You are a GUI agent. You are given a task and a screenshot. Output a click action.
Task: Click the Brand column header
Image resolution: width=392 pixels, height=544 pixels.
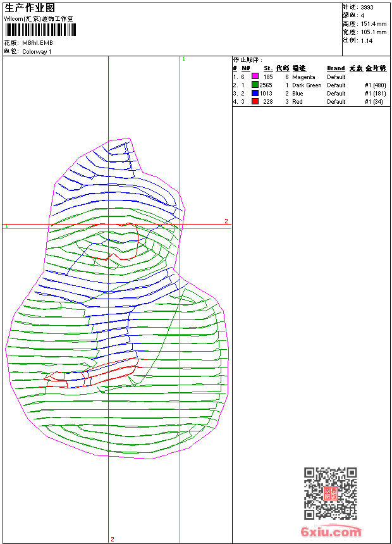point(336,68)
